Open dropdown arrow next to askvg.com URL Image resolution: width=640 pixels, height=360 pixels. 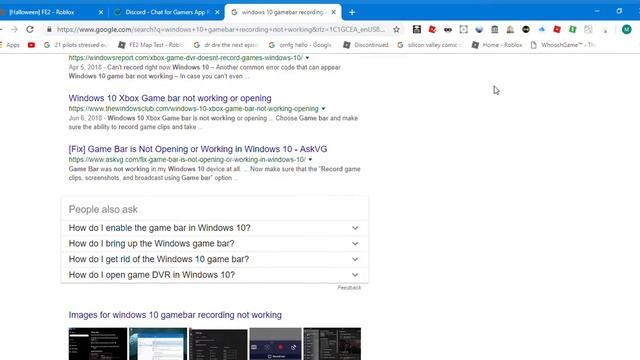pos(310,160)
